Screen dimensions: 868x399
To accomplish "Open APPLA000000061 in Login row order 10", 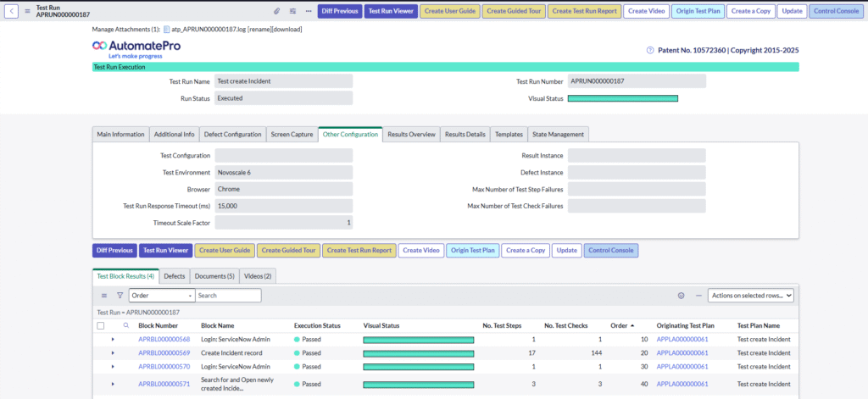I will pos(682,339).
